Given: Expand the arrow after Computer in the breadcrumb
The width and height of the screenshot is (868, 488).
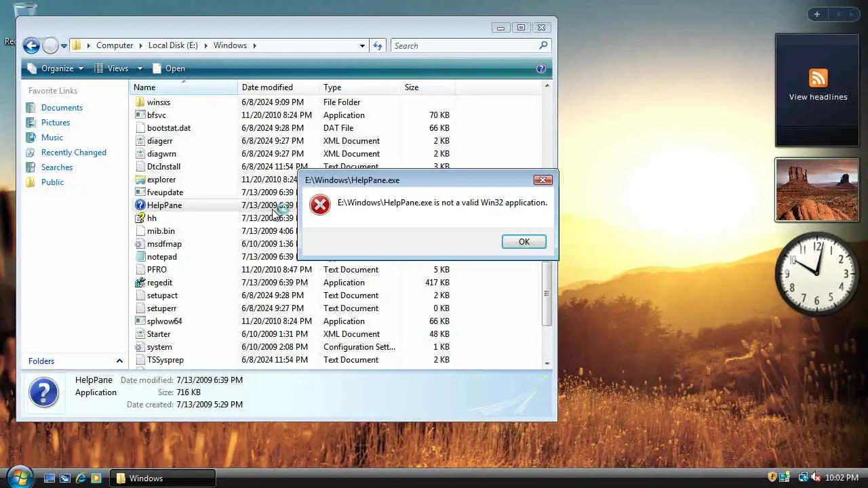Looking at the screenshot, I should [x=141, y=45].
